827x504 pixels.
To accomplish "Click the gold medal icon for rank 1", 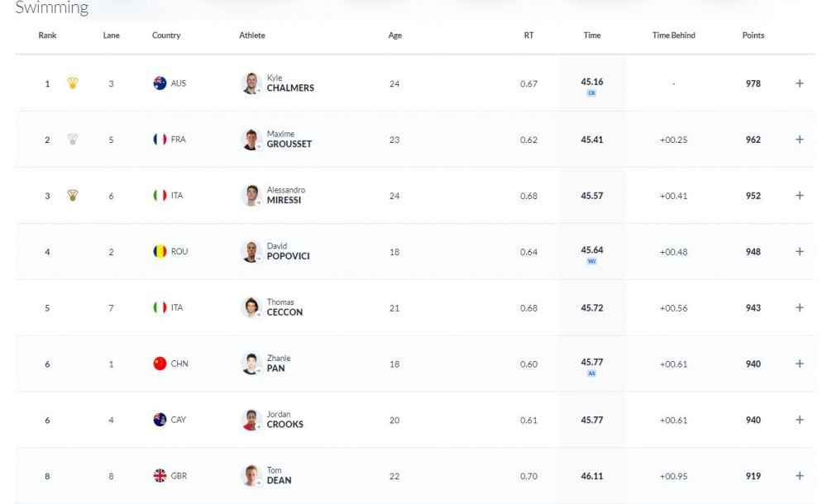I will tap(73, 83).
